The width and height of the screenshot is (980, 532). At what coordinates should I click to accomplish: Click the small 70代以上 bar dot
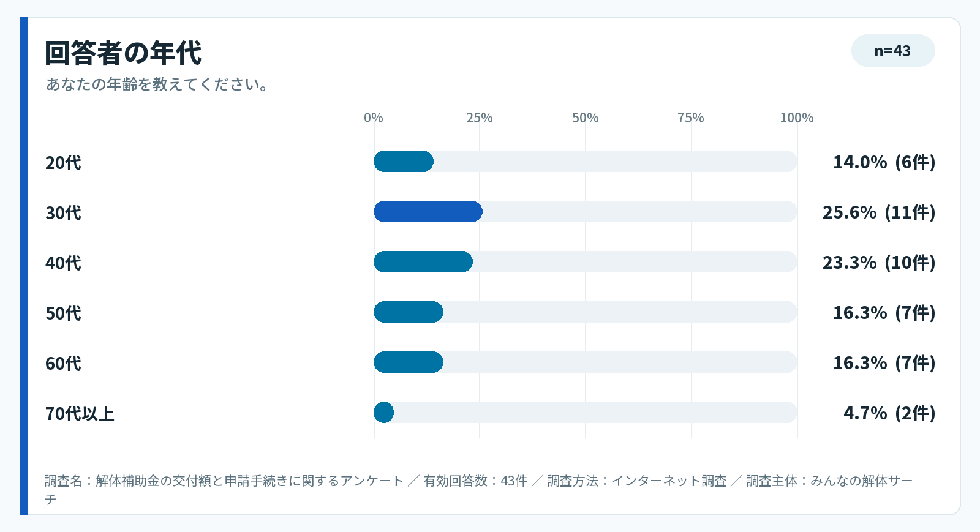[x=384, y=413]
